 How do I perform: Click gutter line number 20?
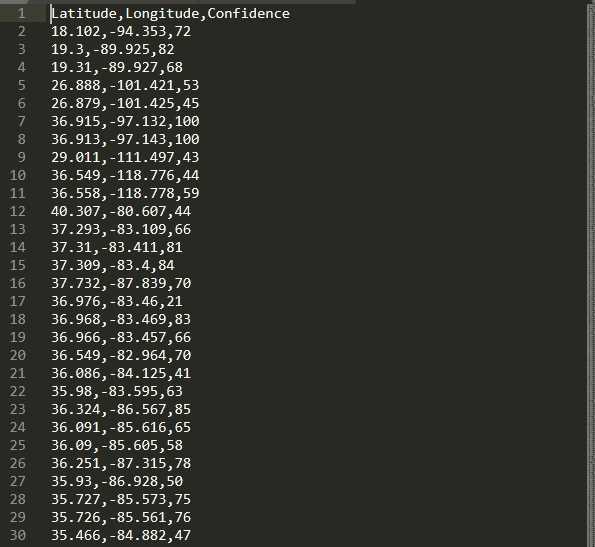[17, 355]
